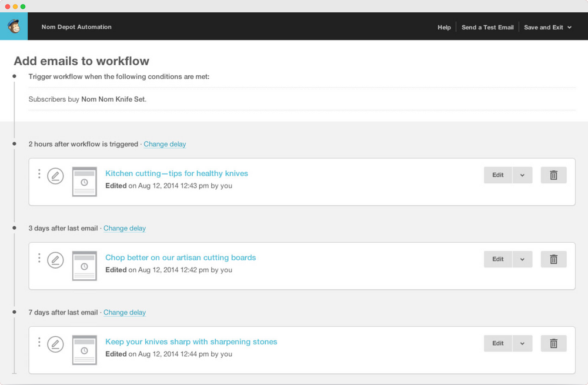Delete the 'Keep your knives sharp' email

[x=553, y=343]
